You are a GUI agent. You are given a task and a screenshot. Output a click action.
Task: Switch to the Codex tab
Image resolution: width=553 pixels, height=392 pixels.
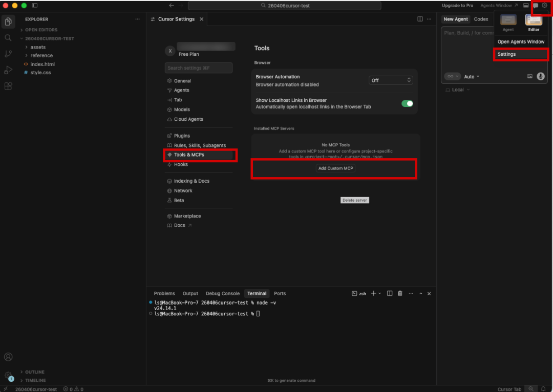pos(481,19)
